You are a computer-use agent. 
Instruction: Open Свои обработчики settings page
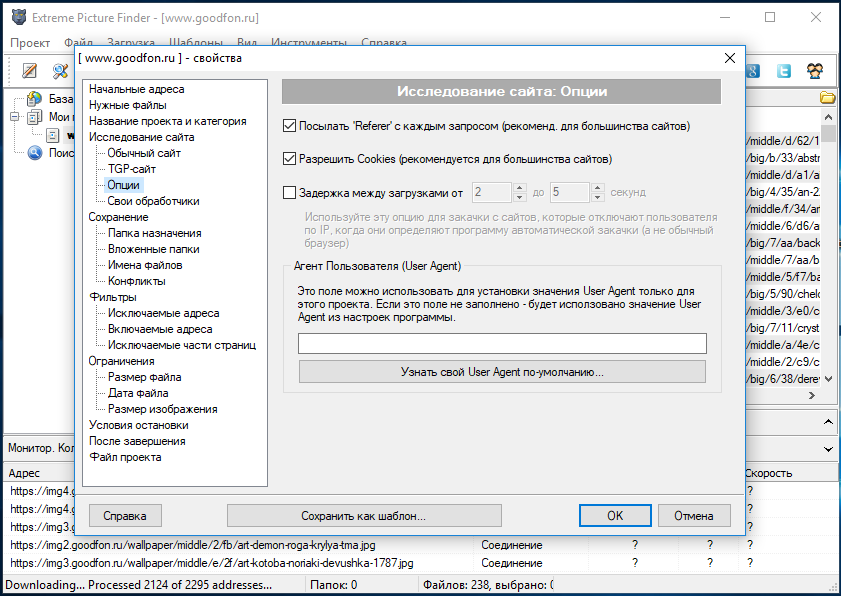pos(153,201)
